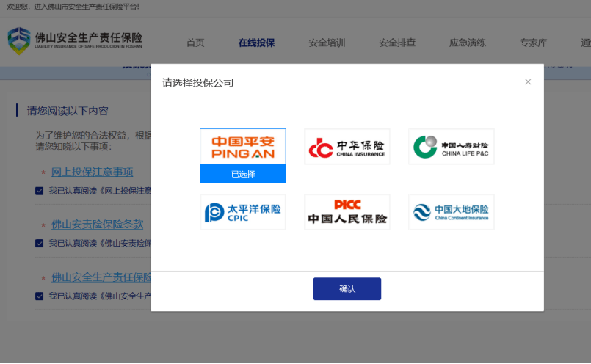
Task: Click the 已选择 selected label under Ping An
Action: (243, 174)
